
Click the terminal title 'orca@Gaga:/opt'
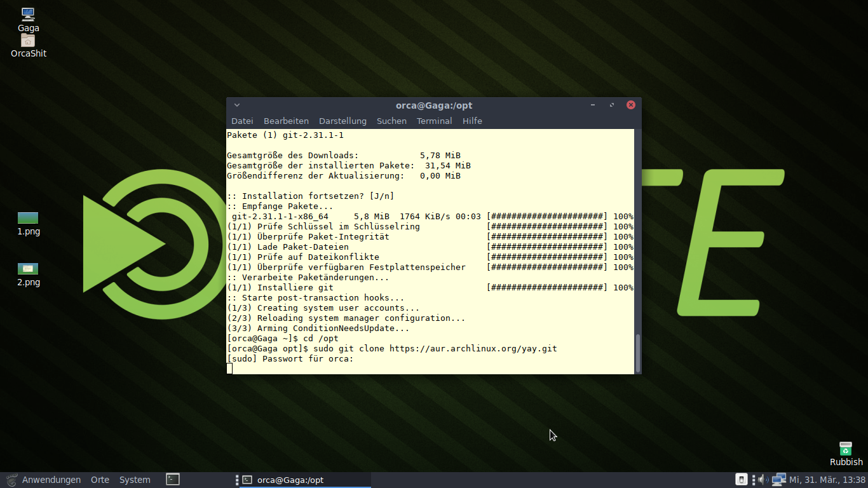click(434, 105)
